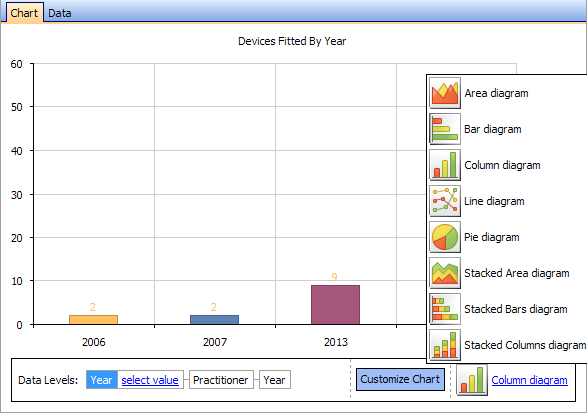
Task: Select the highlighted Year data level
Action: (x=101, y=380)
